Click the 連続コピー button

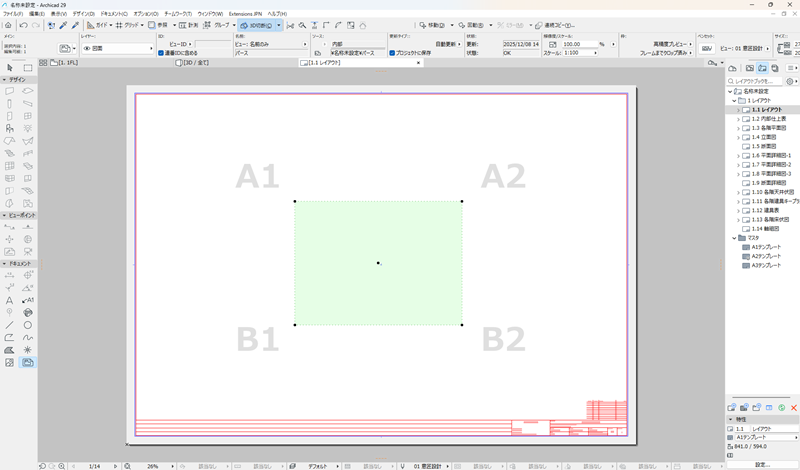tap(555, 25)
